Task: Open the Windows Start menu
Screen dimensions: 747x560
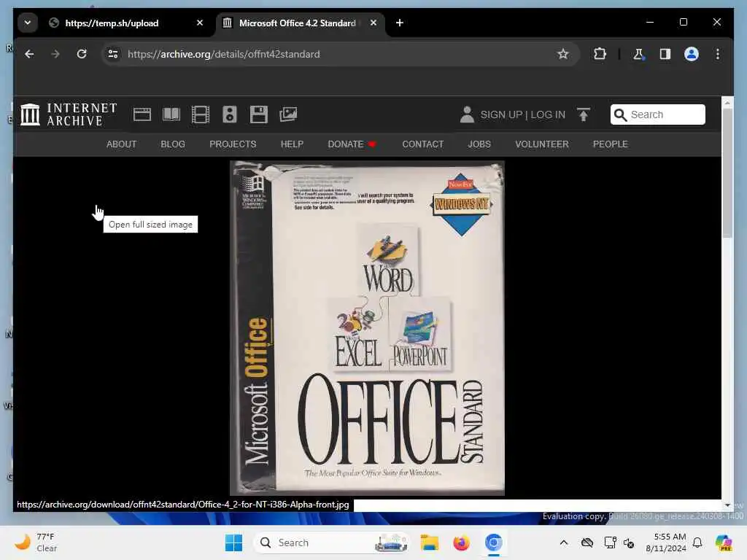Action: click(233, 542)
